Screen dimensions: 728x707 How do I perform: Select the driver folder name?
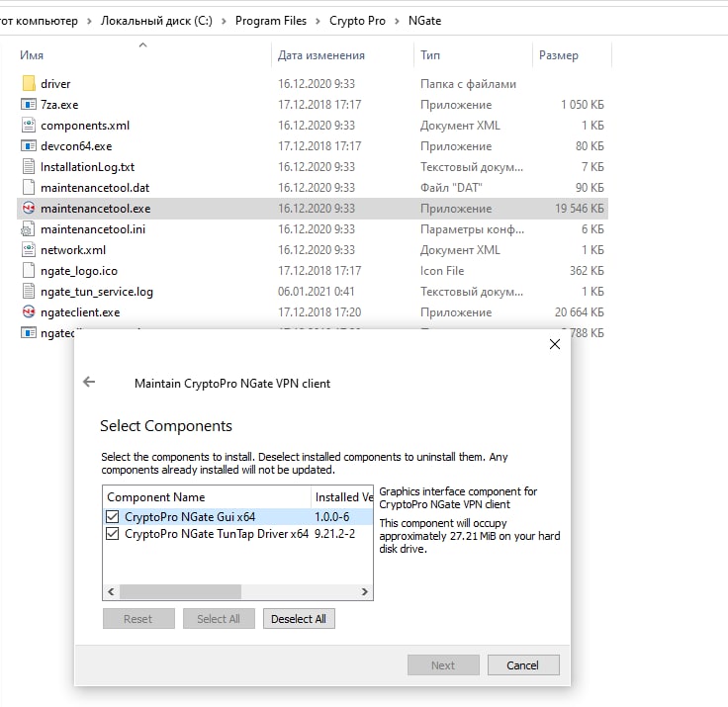(55, 84)
